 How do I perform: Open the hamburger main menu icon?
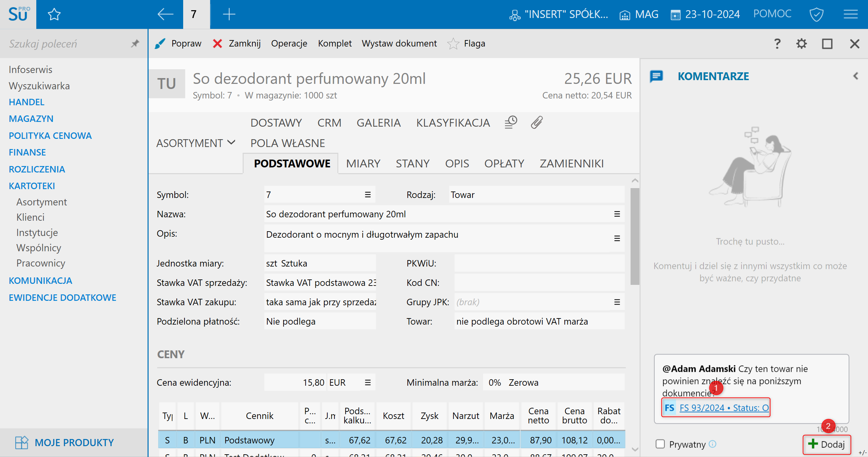tap(851, 14)
